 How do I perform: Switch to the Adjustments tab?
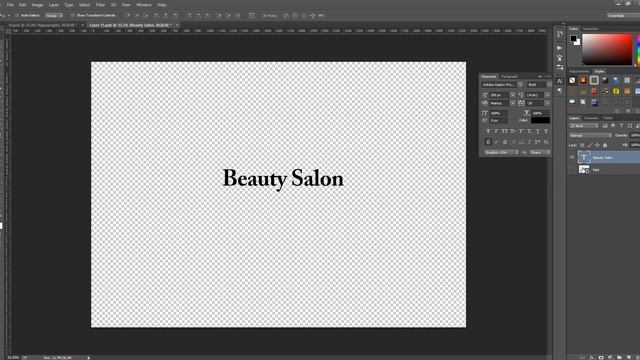click(580, 71)
